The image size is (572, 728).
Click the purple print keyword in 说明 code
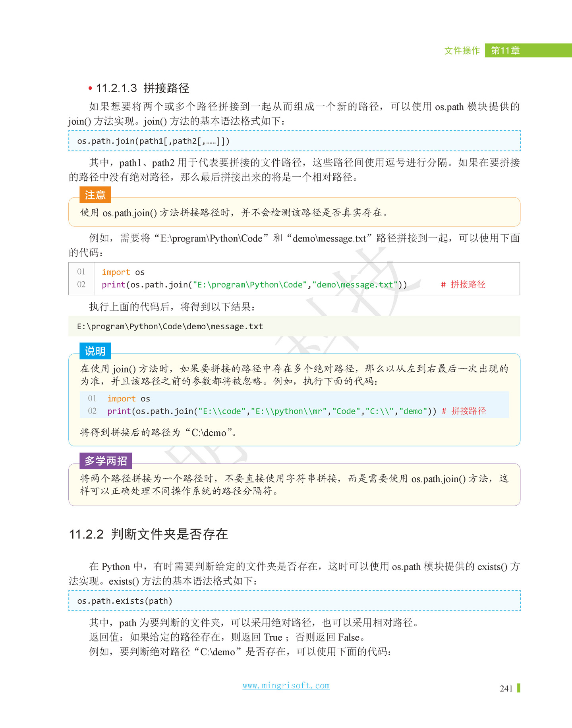[x=119, y=411]
